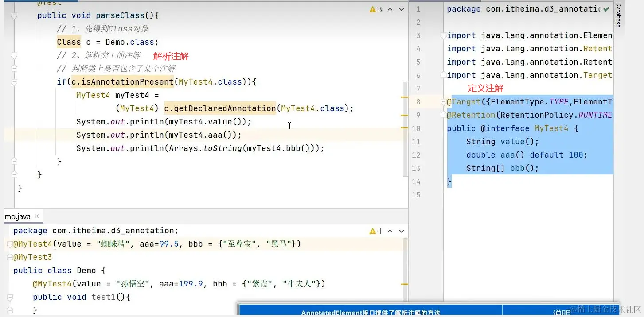Collapse the imports fold at line 3
Viewport: 644px width, 317px height.
point(444,36)
